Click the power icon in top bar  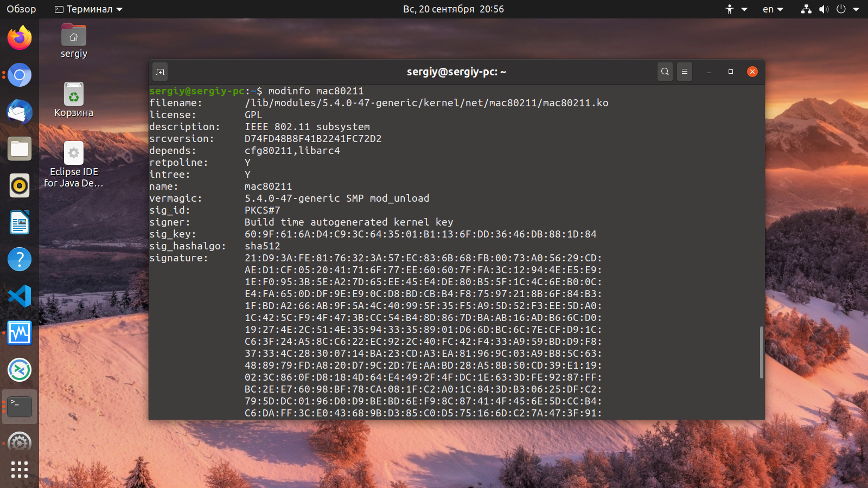pos(841,9)
